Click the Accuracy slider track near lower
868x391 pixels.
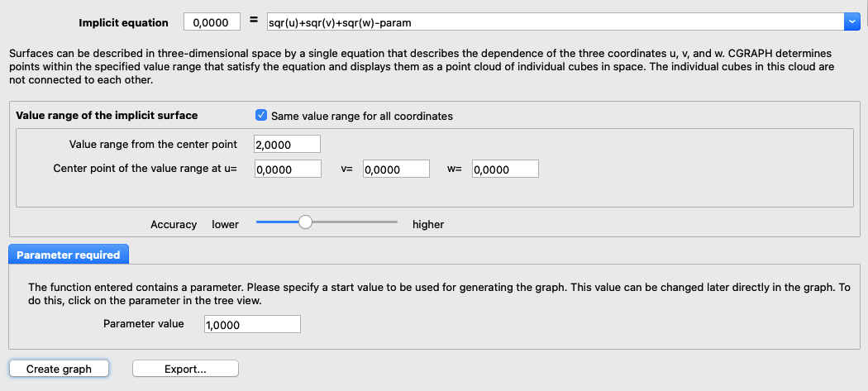[x=266, y=222]
